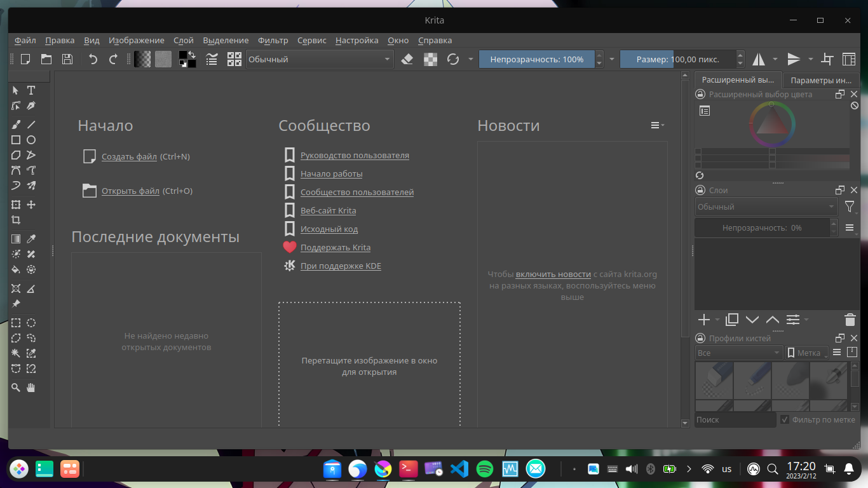Open the brush presets chooser grid icon
868x488 pixels.
(x=234, y=59)
